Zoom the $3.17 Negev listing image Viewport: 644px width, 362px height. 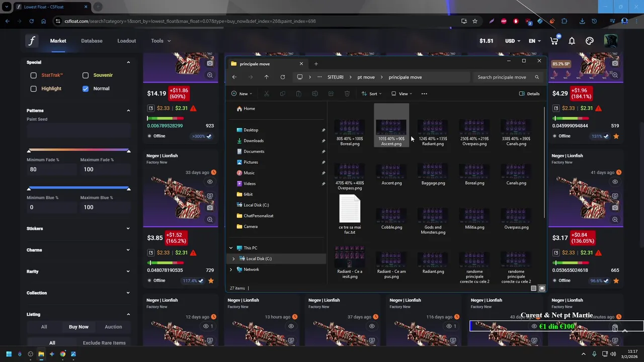tap(615, 220)
